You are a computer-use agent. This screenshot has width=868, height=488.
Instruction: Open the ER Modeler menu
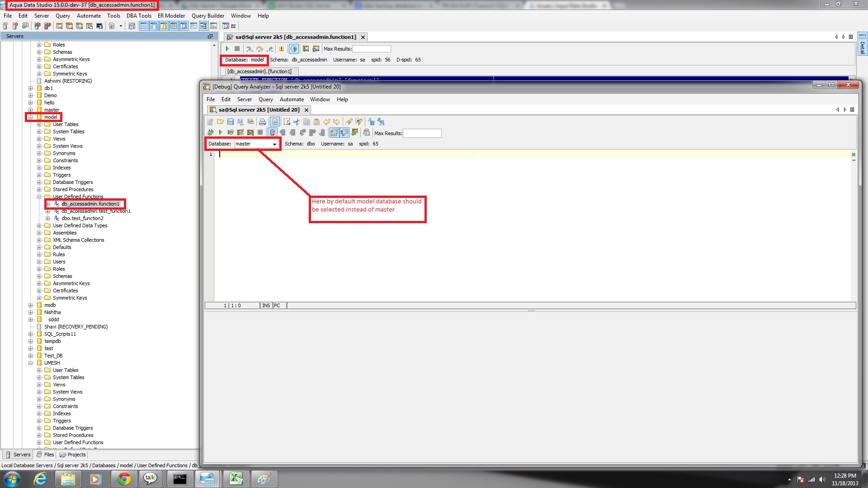pos(171,15)
